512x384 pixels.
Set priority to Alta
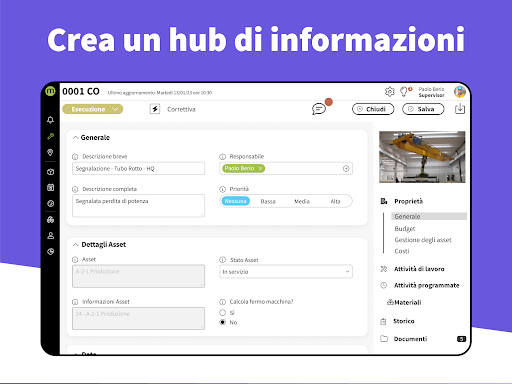pyautogui.click(x=335, y=201)
